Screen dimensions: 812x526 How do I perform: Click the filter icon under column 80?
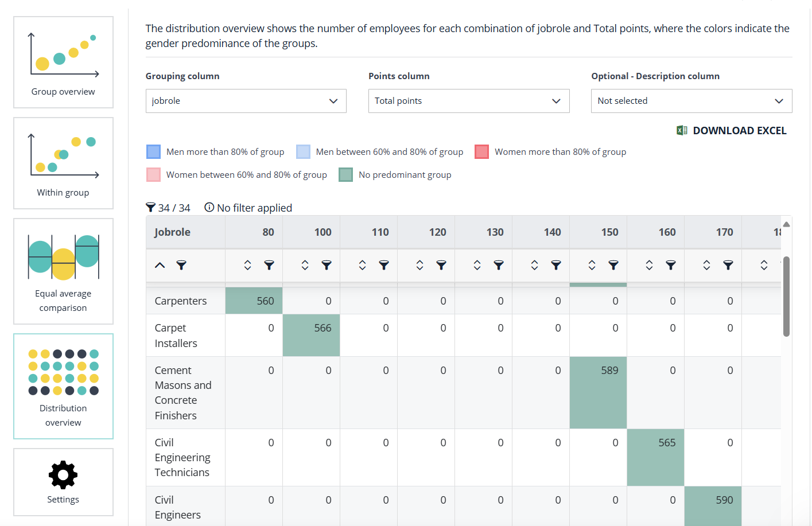[269, 265]
